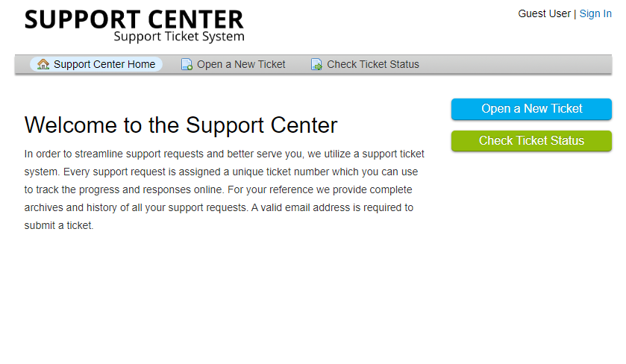The image size is (626, 364).
Task: Select the Open a New Ticket nav text
Action: click(x=241, y=64)
